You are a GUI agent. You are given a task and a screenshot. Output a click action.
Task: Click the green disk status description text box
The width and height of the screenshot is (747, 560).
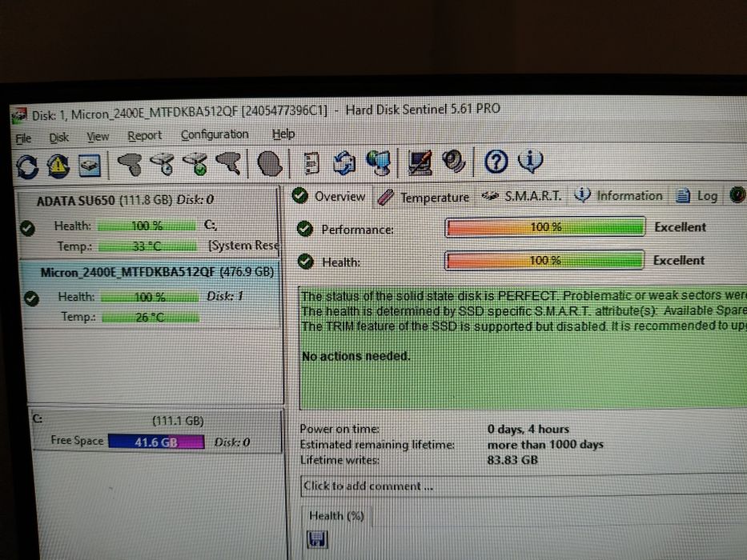pos(523,348)
